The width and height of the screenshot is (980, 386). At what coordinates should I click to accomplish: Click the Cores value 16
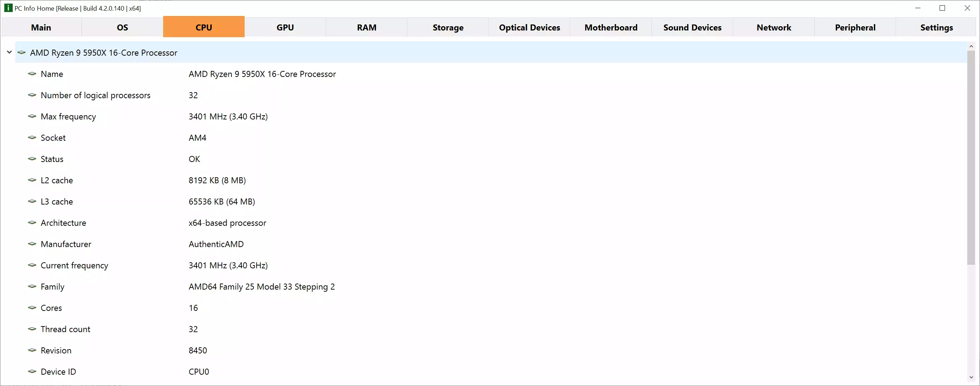[193, 308]
